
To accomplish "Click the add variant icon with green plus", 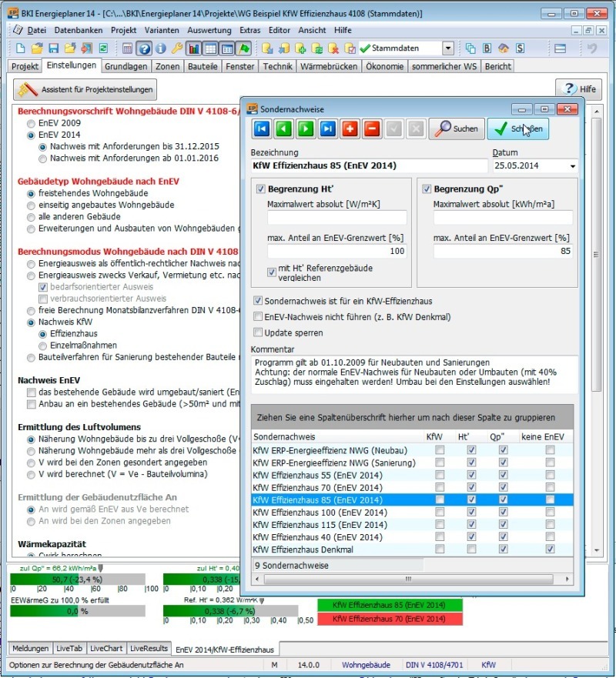I will pos(300,48).
